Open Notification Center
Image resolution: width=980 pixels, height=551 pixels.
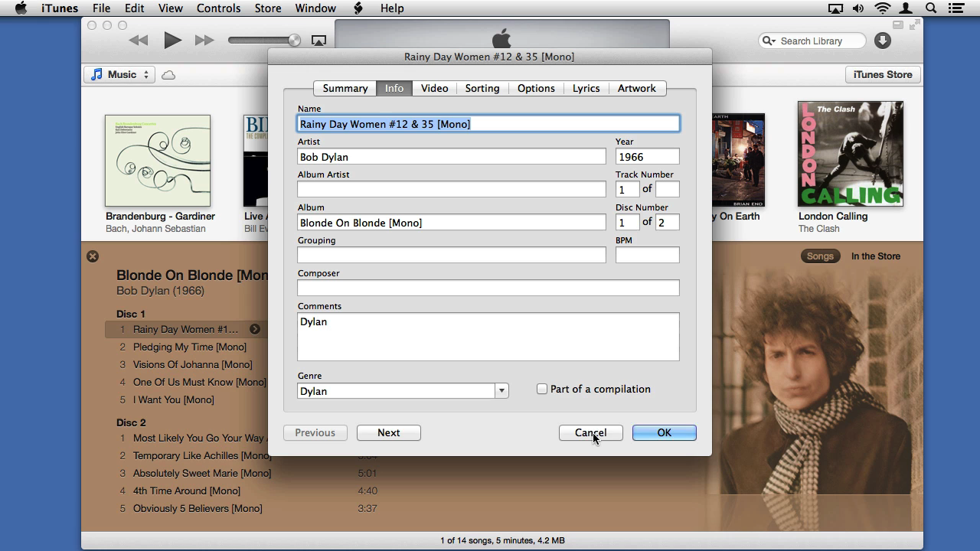pyautogui.click(x=956, y=8)
